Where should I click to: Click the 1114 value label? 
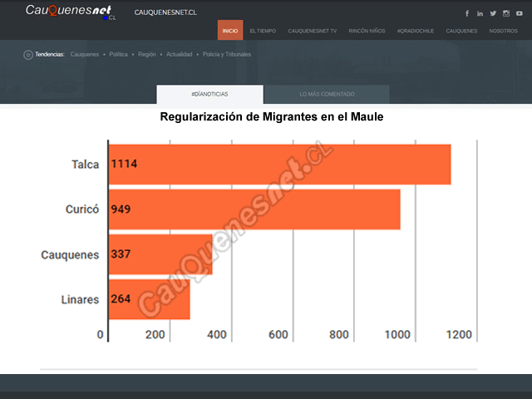tap(124, 164)
